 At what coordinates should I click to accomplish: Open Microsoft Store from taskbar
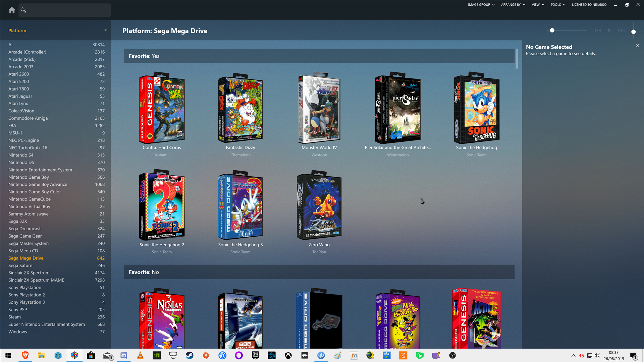point(91,355)
